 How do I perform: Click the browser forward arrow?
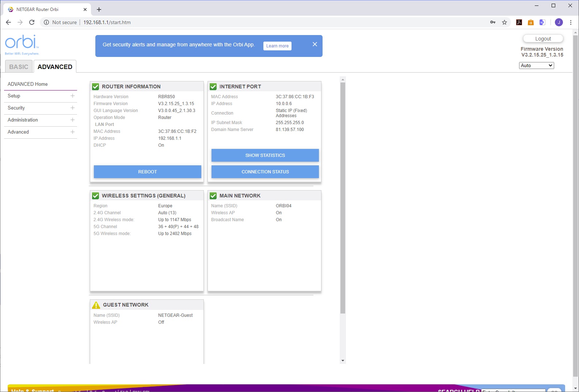click(20, 22)
